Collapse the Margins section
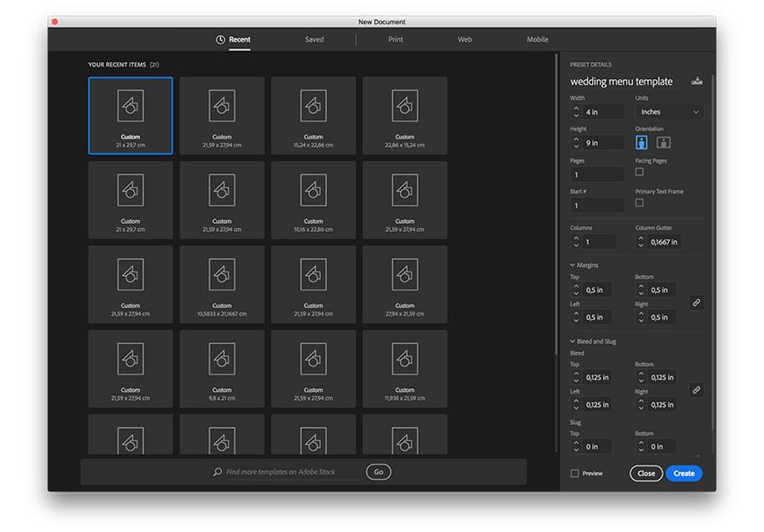 573,265
